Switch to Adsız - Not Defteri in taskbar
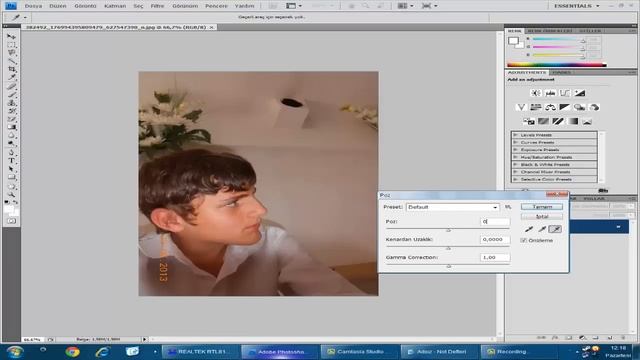 click(439, 351)
